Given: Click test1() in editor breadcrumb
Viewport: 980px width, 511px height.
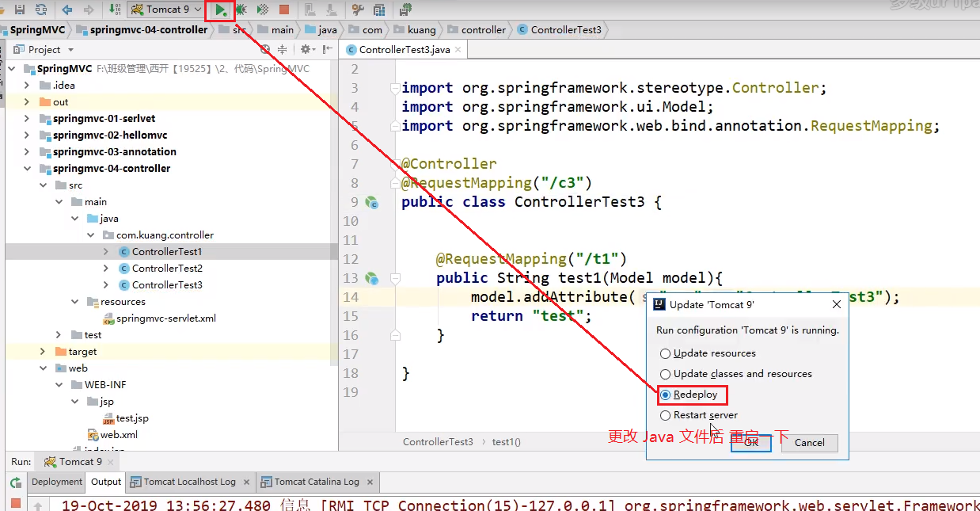Looking at the screenshot, I should point(507,442).
